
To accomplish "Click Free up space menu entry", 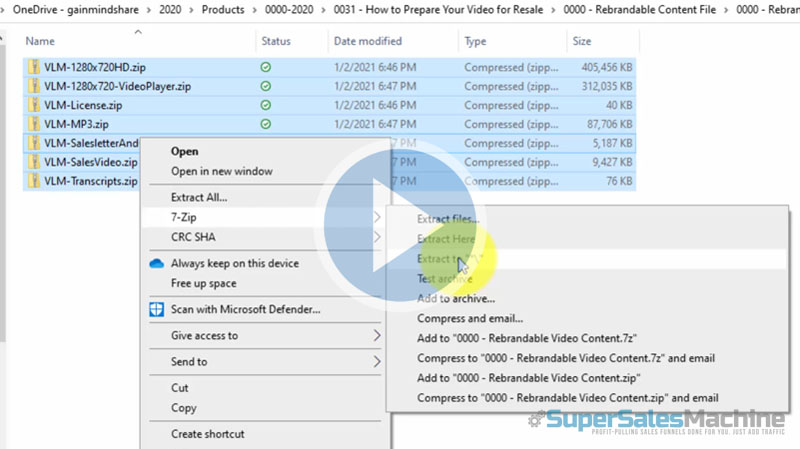I will [x=204, y=284].
